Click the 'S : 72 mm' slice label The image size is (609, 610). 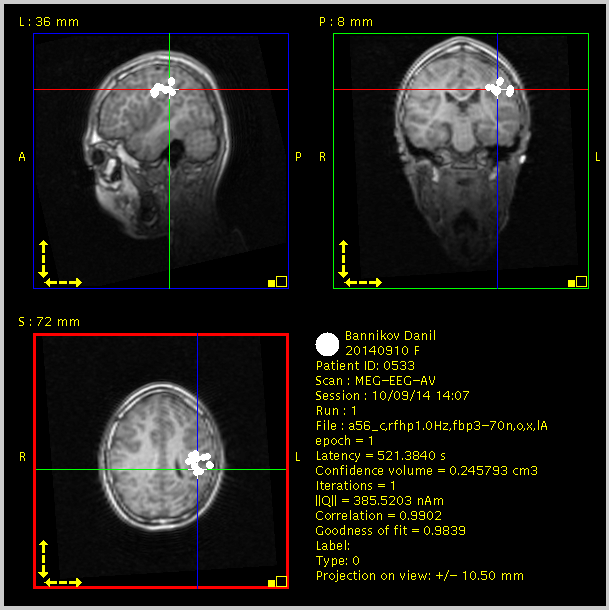click(49, 322)
